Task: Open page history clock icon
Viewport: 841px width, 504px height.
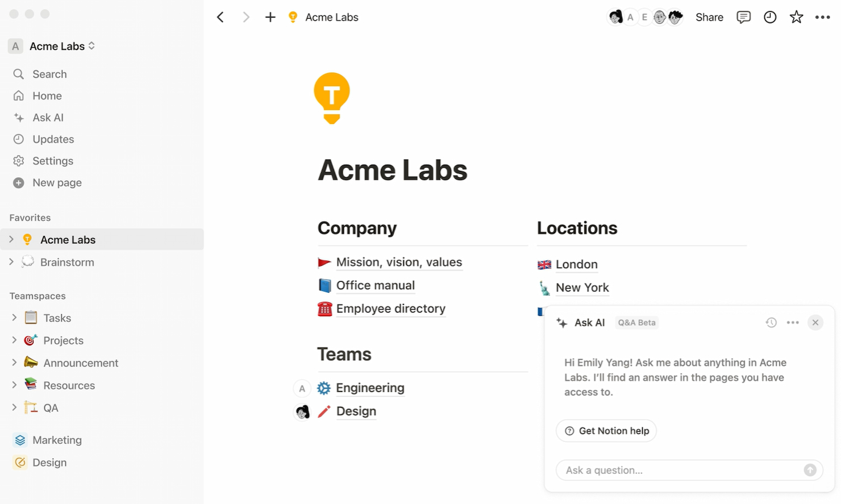Action: click(x=770, y=18)
